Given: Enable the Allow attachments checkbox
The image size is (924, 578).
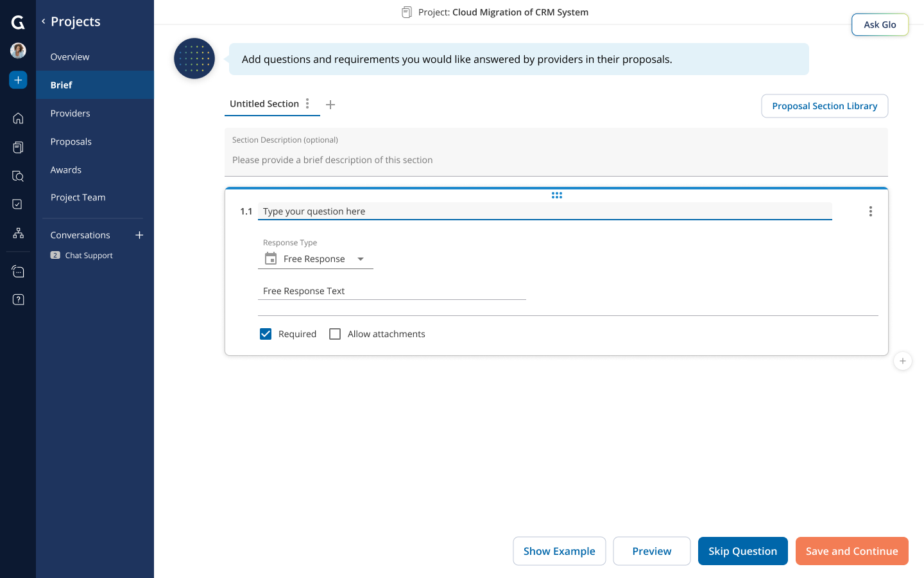Looking at the screenshot, I should tap(335, 334).
